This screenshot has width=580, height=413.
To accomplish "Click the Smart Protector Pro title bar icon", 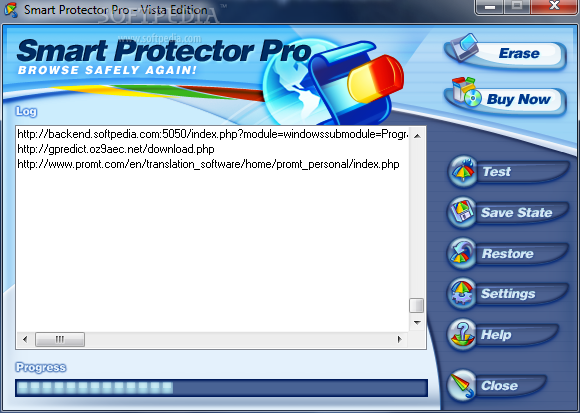I will pyautogui.click(x=11, y=10).
